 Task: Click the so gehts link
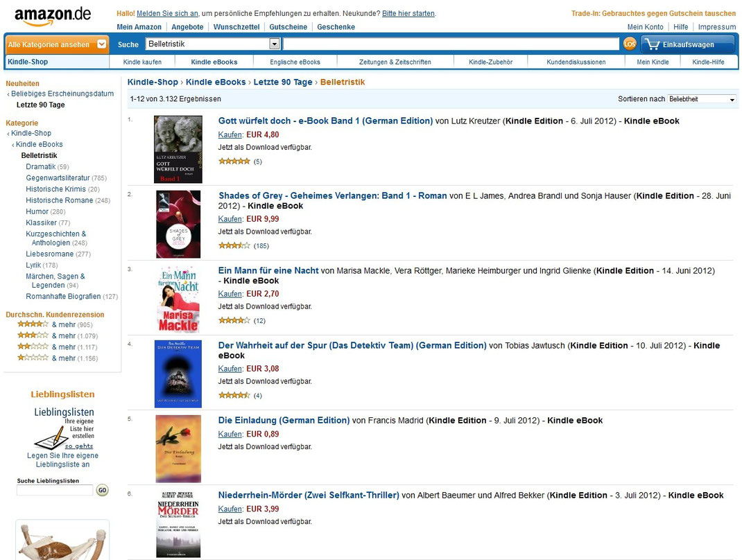tap(79, 446)
